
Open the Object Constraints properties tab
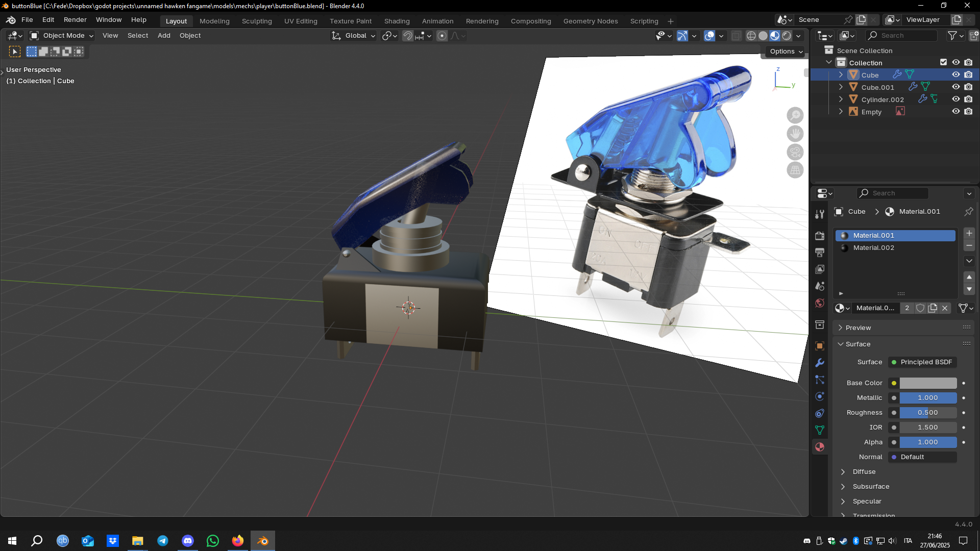point(820,413)
